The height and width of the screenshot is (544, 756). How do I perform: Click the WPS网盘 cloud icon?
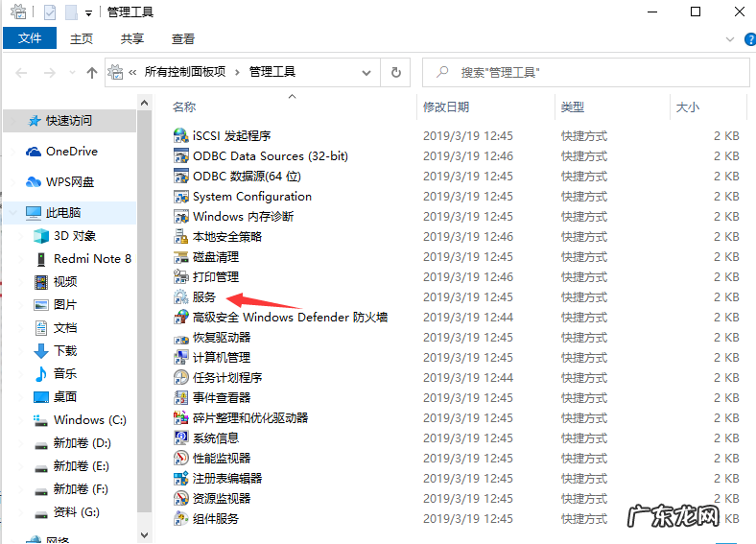pos(34,182)
